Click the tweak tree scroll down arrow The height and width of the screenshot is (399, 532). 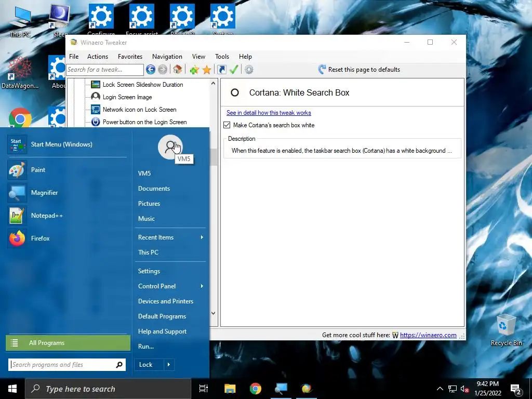pos(213,313)
